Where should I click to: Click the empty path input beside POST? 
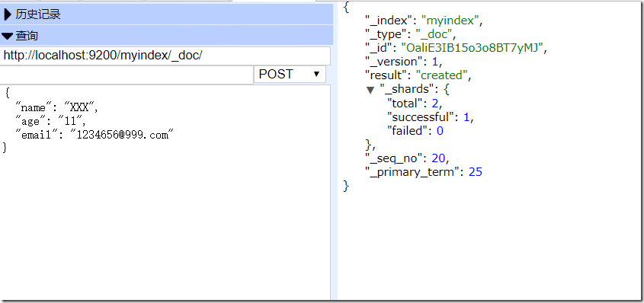click(127, 75)
